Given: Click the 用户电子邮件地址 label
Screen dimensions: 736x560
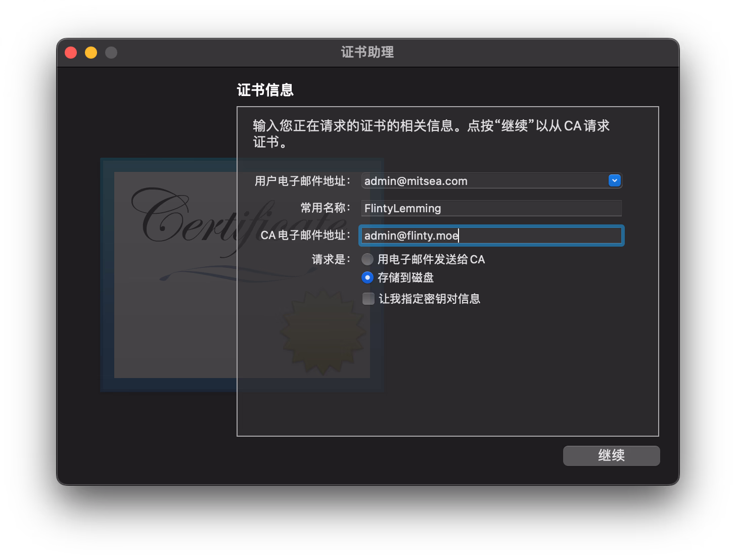Looking at the screenshot, I should coord(302,181).
